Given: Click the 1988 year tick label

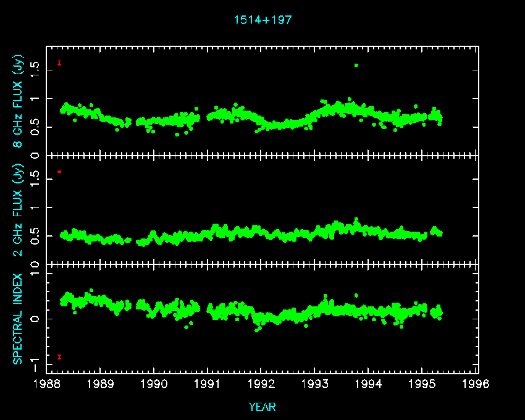Looking at the screenshot, I should pyautogui.click(x=47, y=384).
